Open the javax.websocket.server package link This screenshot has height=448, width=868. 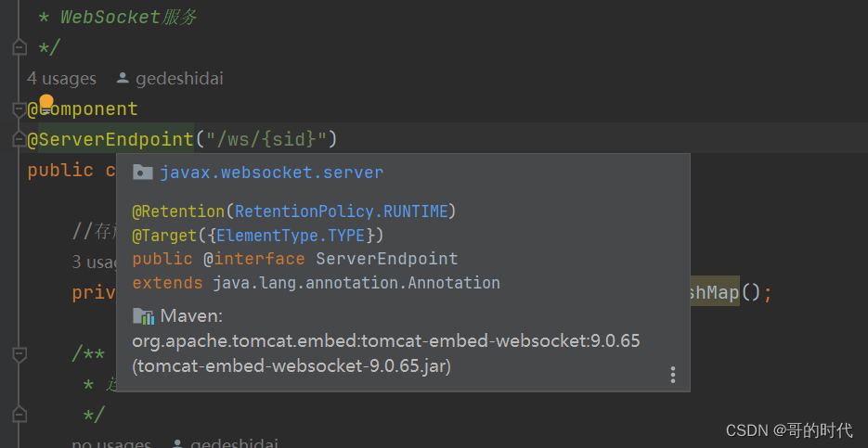[271, 173]
